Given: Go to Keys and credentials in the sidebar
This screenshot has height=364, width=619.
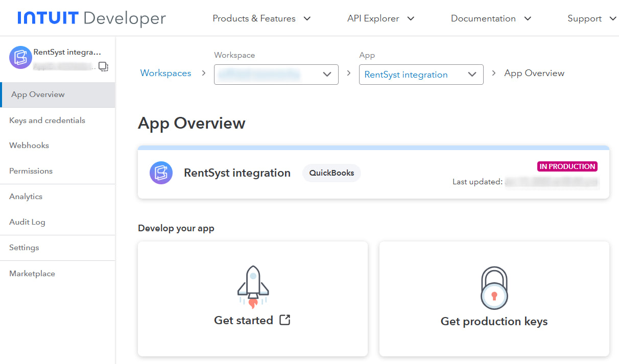Looking at the screenshot, I should point(47,120).
